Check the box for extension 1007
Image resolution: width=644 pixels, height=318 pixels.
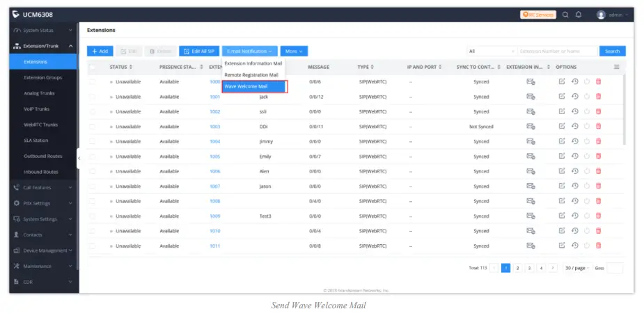[93, 186]
